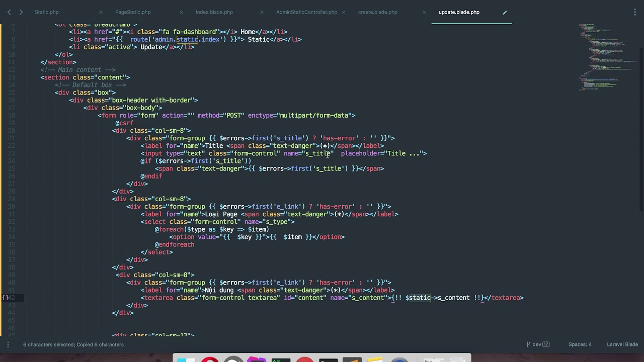Image resolution: width=644 pixels, height=362 pixels.
Task: Close the index.blade.php tab
Action: [262, 12]
